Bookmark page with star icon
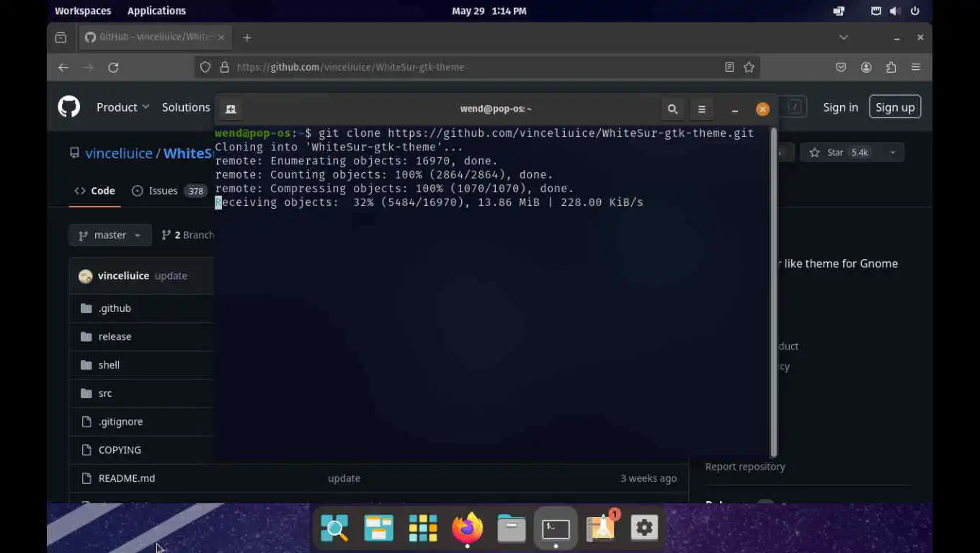The image size is (980, 553). click(x=749, y=67)
